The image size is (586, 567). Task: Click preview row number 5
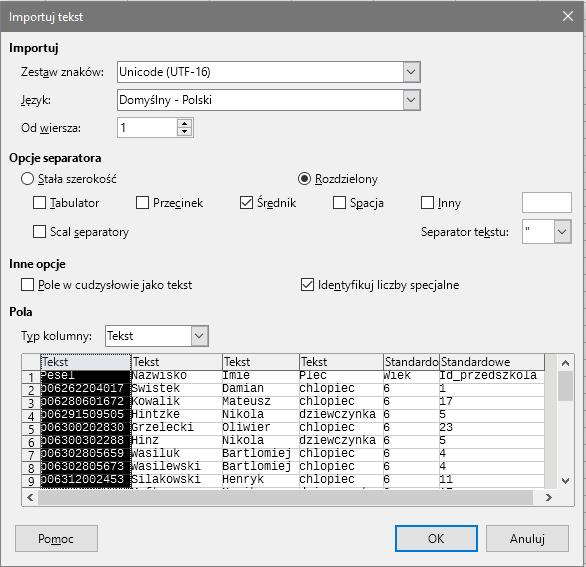(x=31, y=429)
